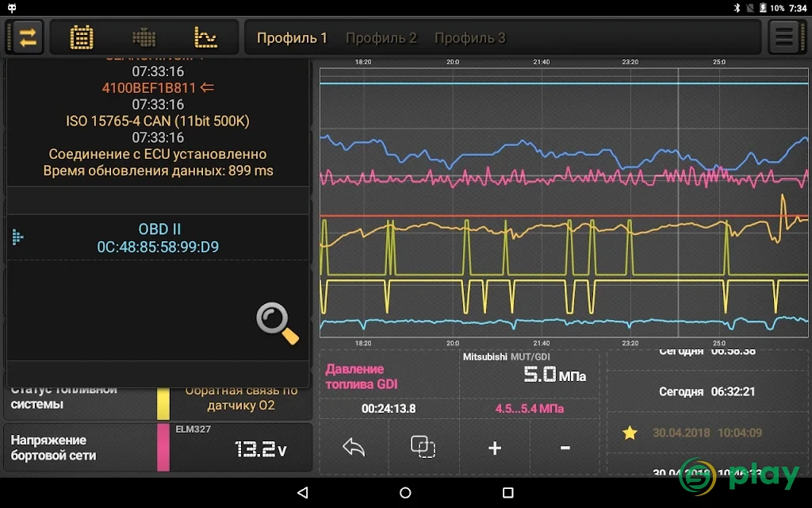
Task: Click the device arrow icon beside OBD II
Action: pyautogui.click(x=17, y=237)
